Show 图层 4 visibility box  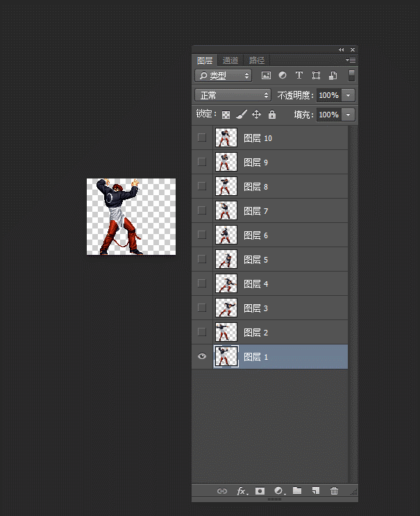tap(202, 283)
